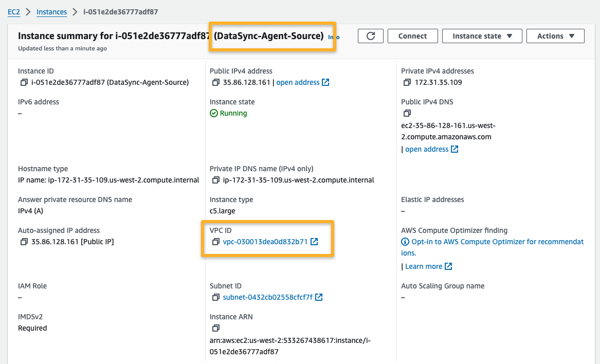Open vpc-030013dea0d832b71 link

pyautogui.click(x=265, y=242)
